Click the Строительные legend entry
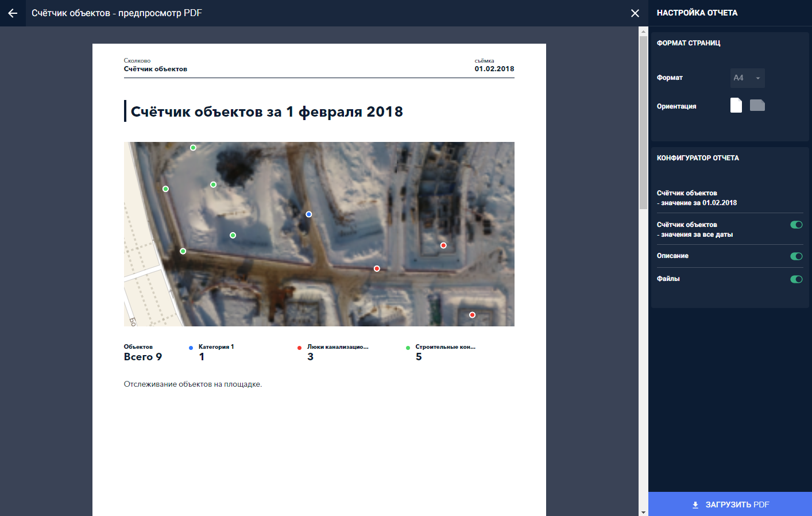Screen dimensions: 812x516 point(445,347)
